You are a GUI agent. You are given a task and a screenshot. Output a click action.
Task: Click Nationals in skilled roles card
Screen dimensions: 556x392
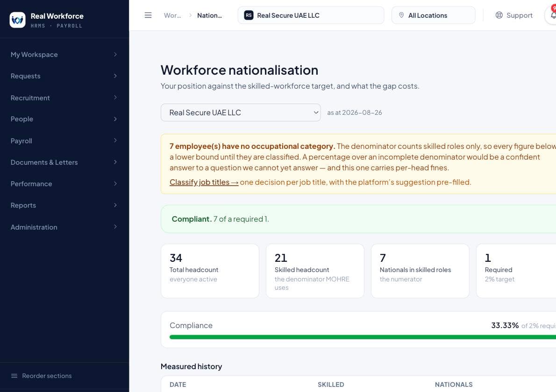click(420, 271)
